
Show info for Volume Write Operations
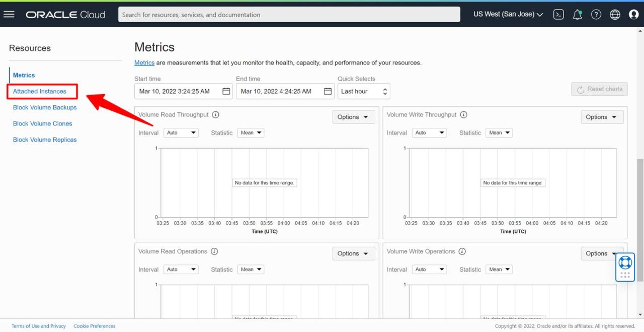(462, 251)
